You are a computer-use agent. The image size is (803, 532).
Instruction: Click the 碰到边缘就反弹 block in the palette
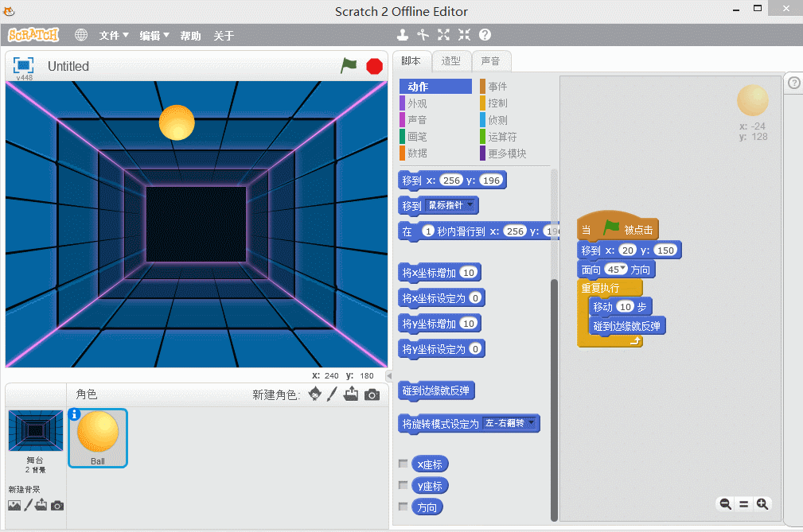pyautogui.click(x=436, y=390)
